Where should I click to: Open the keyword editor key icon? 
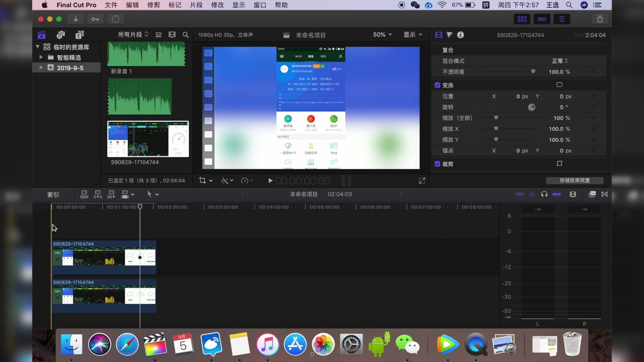pyautogui.click(x=95, y=19)
